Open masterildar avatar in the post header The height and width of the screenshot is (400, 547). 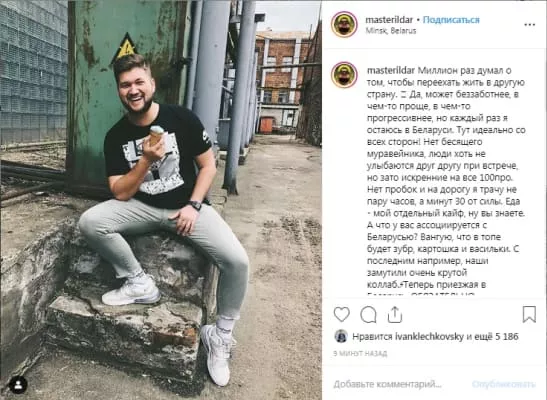(344, 24)
